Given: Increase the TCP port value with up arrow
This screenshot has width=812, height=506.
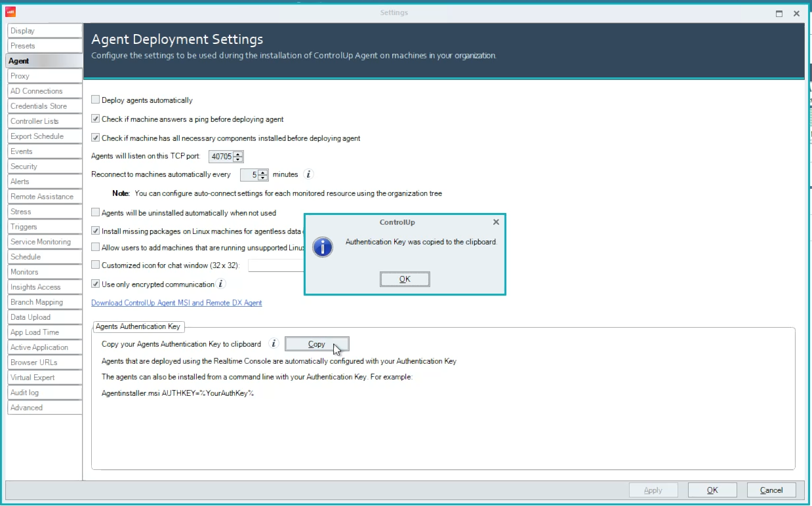Looking at the screenshot, I should coord(238,154).
